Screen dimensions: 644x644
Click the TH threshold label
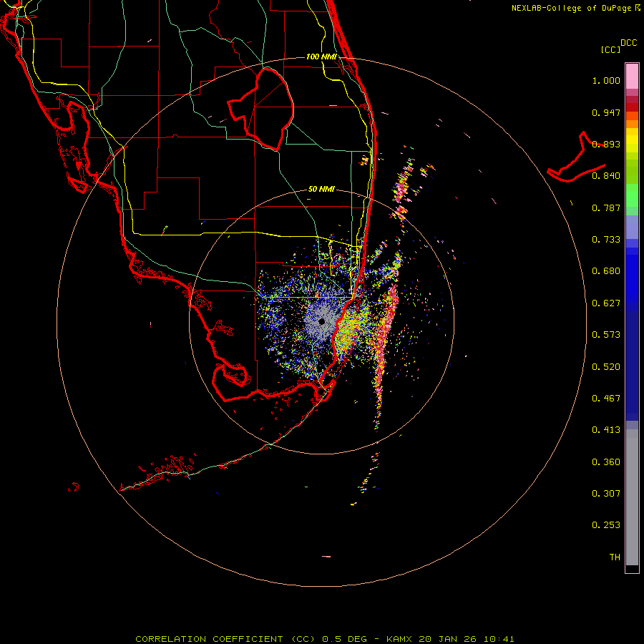[615, 557]
